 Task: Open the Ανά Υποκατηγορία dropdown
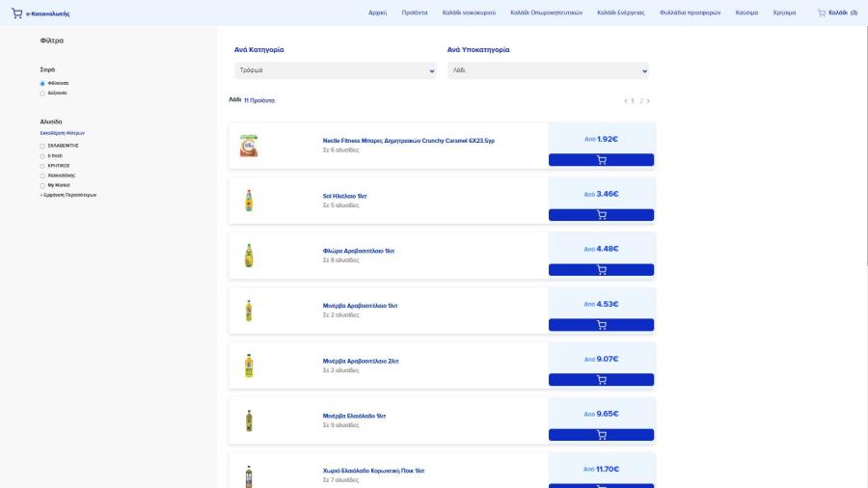click(x=548, y=70)
